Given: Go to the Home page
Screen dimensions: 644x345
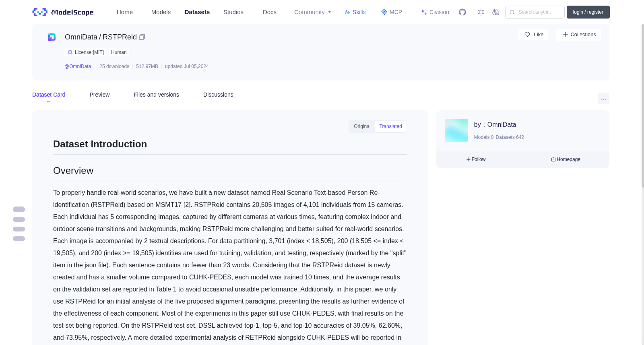Looking at the screenshot, I should (125, 12).
